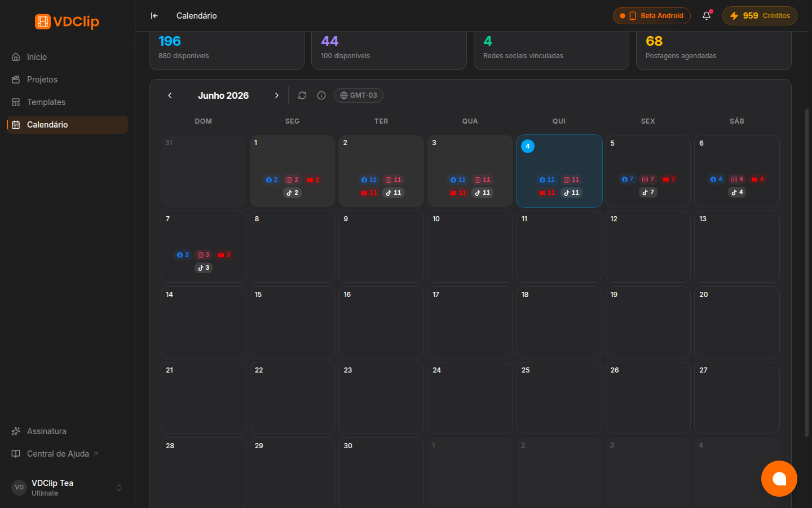
Task: Click the TikTok badge on June 5
Action: tap(648, 192)
